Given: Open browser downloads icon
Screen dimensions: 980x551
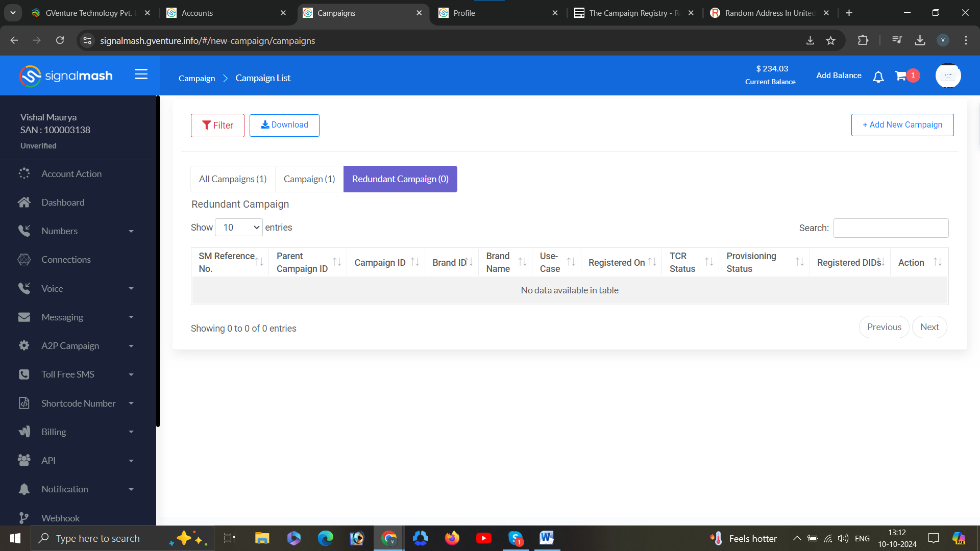Looking at the screenshot, I should 920,40.
